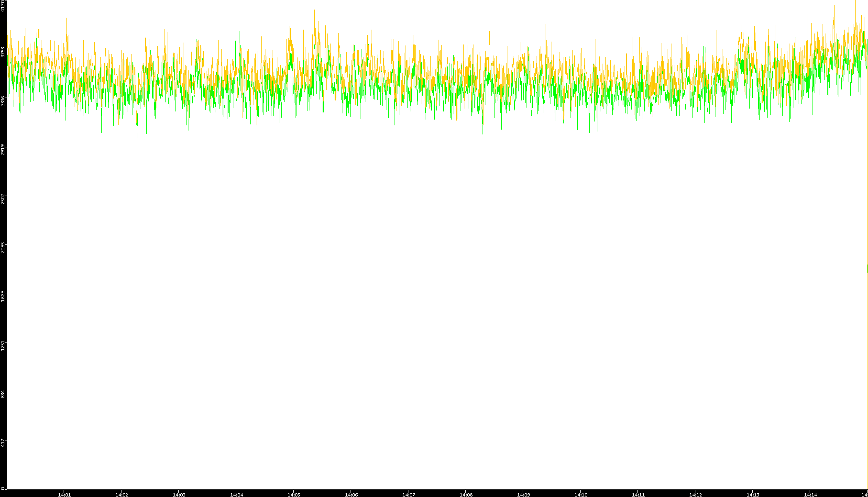Click the 14:06 time axis label
Screen dimensions: 868x497
click(351, 495)
